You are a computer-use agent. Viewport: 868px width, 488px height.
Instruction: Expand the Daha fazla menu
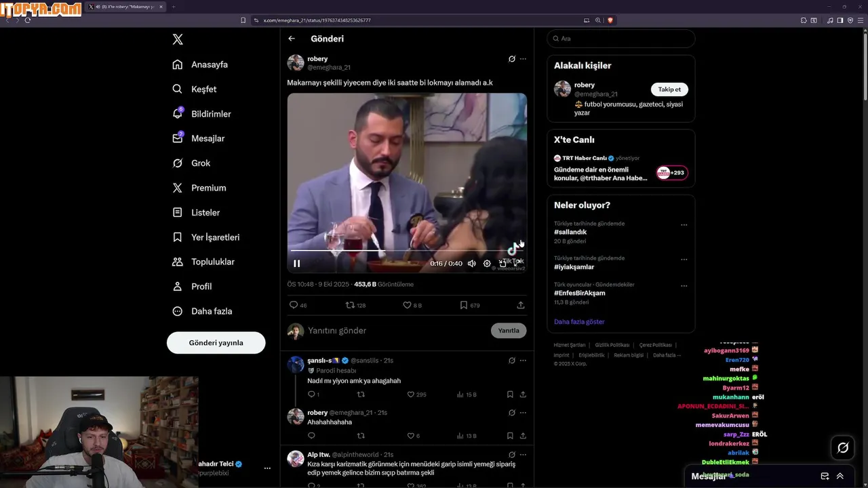pyautogui.click(x=202, y=311)
